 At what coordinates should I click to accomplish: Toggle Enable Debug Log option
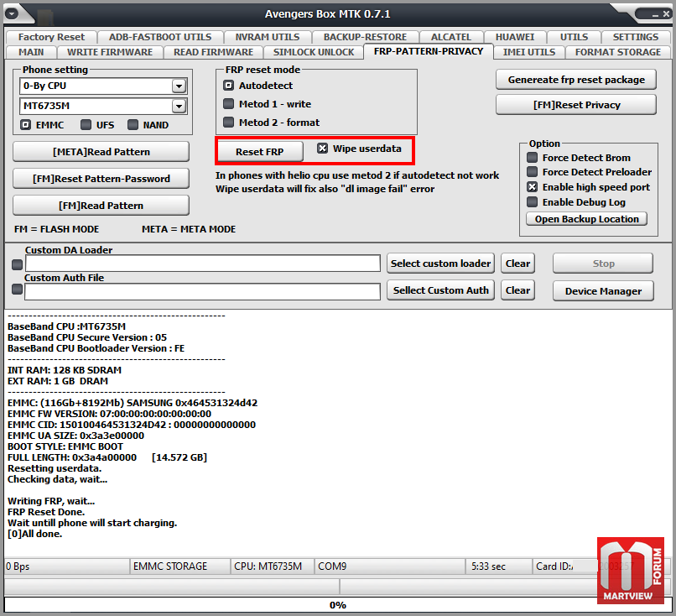pos(533,202)
